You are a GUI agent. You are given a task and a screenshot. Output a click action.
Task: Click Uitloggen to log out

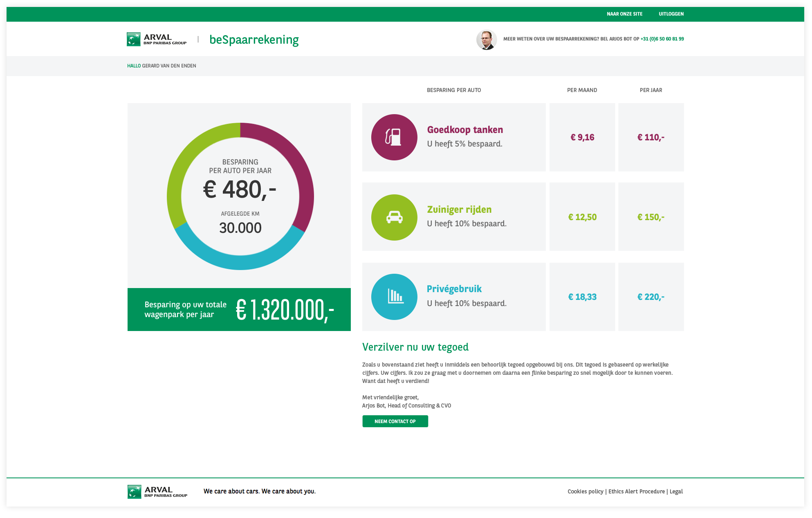[x=671, y=14]
